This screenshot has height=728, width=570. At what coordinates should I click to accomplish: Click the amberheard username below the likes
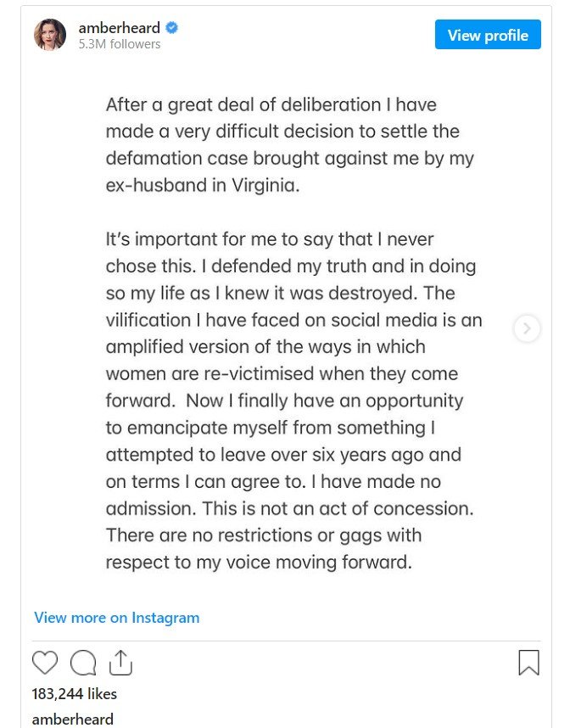coord(73,720)
